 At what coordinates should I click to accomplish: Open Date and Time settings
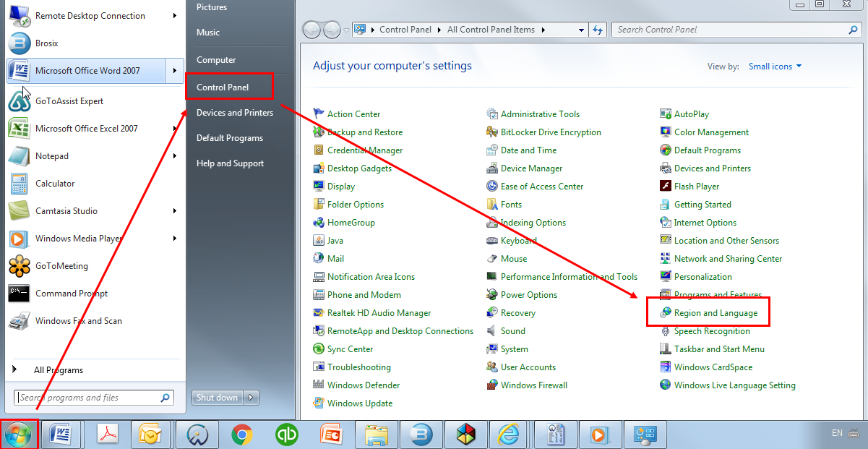[522, 150]
